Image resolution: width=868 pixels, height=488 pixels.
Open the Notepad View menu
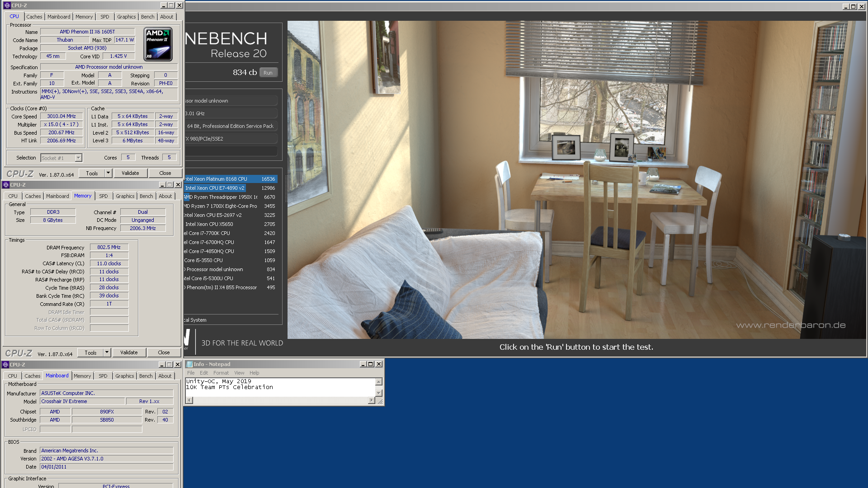pos(239,373)
